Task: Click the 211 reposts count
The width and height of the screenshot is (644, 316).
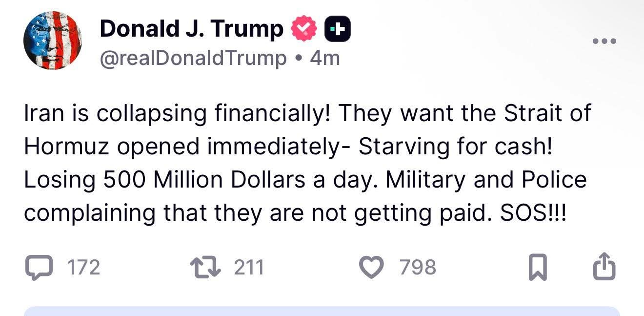Action: [249, 268]
